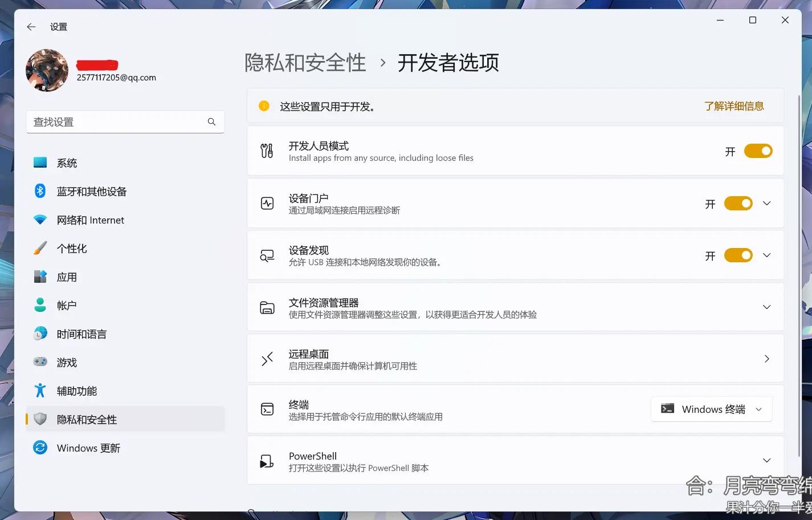Image resolution: width=812 pixels, height=520 pixels.
Task: Go to 时间和语言 settings
Action: [x=81, y=334]
